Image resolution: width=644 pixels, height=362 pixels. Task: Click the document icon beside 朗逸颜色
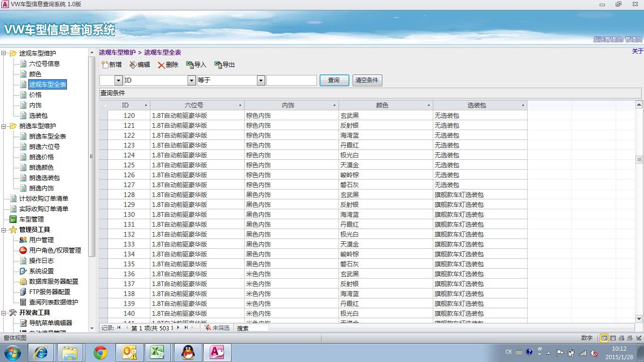pyautogui.click(x=23, y=167)
